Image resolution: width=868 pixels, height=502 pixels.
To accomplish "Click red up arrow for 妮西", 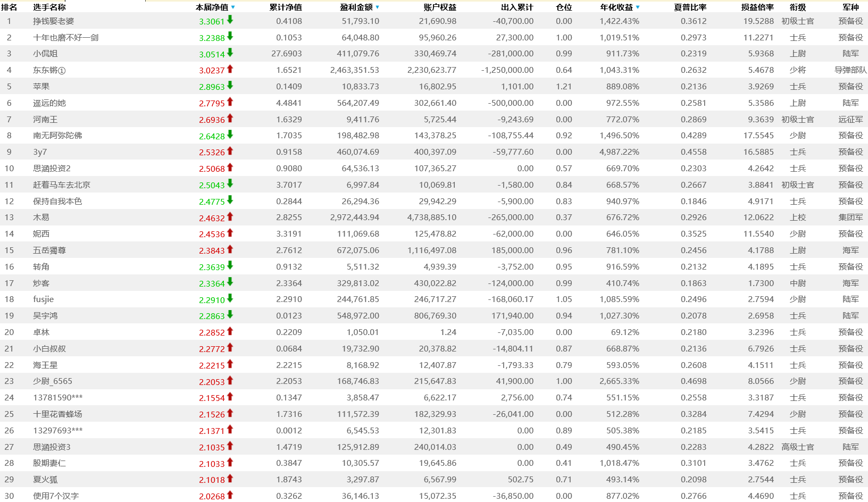I will 230,233.
